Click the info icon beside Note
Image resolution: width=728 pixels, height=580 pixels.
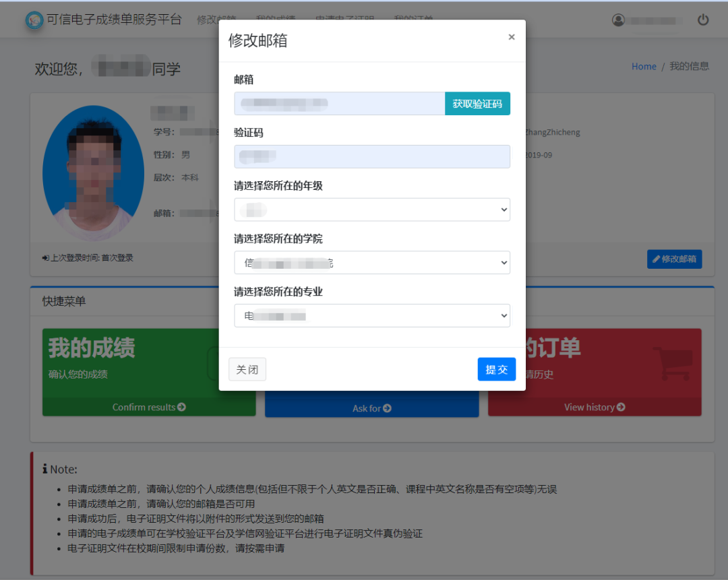45,469
